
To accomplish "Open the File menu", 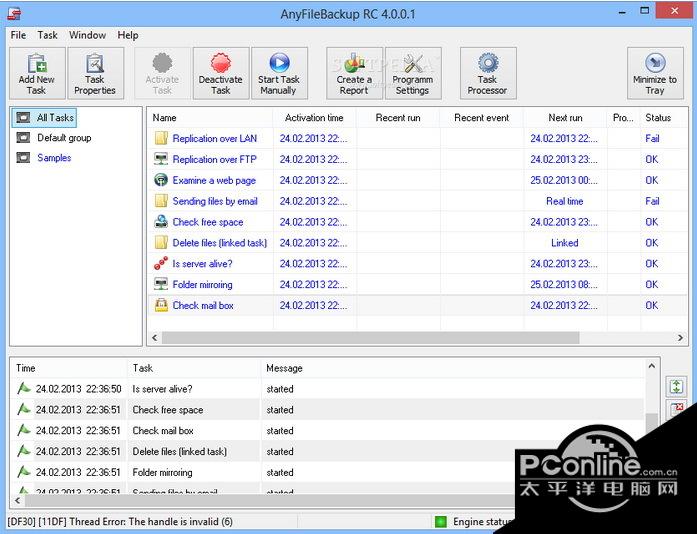I will pos(18,35).
